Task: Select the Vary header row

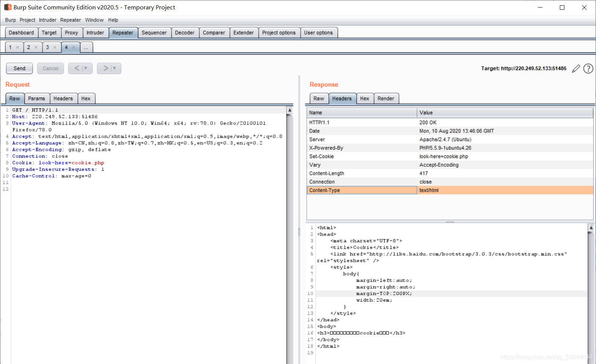Action: (x=450, y=165)
